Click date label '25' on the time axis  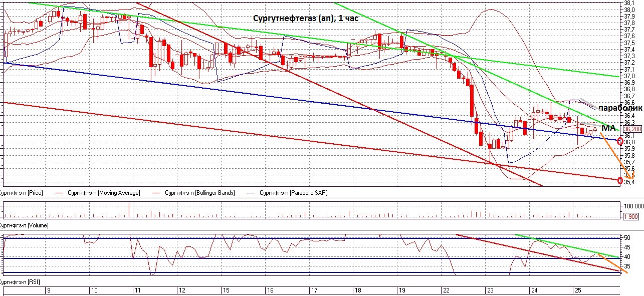coord(578,290)
